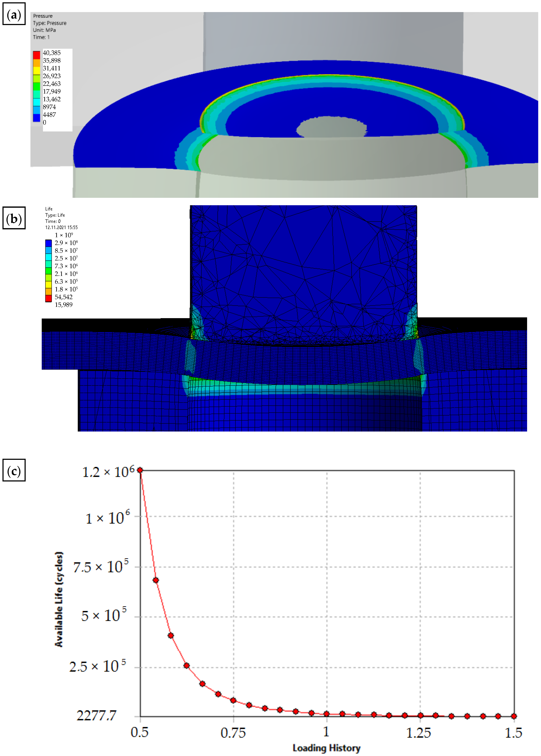Image resolution: width=541 pixels, height=756 pixels.
Task: Click the yellow 31,411 pressure legend swatch
Action: point(36,71)
